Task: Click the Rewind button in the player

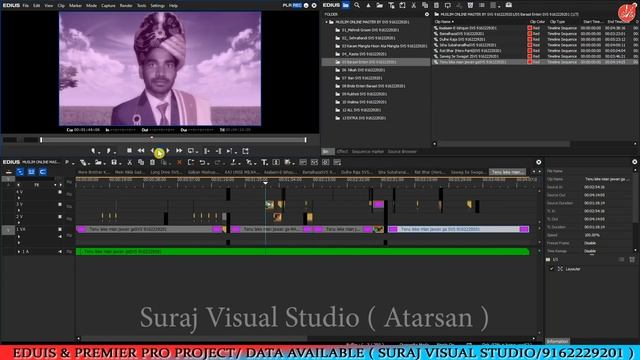Action: click(141, 151)
